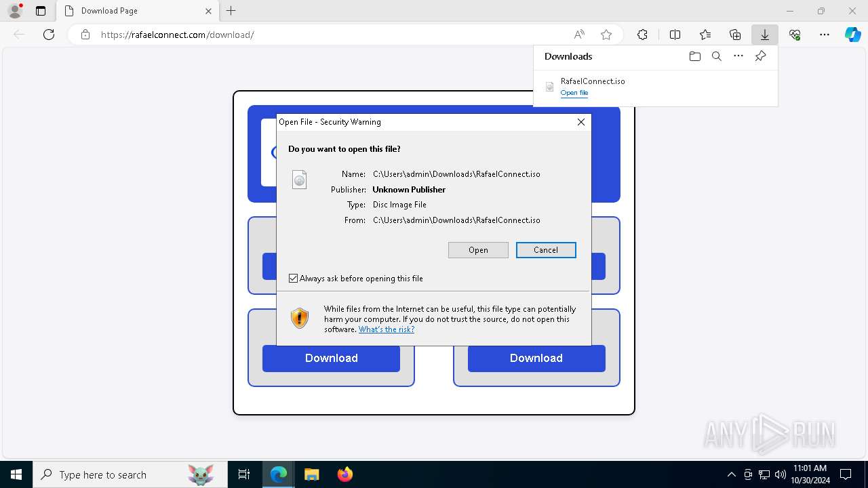Screen dimensions: 868x488
Task: Click the bottom-right Download button on page
Action: pyautogui.click(x=536, y=358)
